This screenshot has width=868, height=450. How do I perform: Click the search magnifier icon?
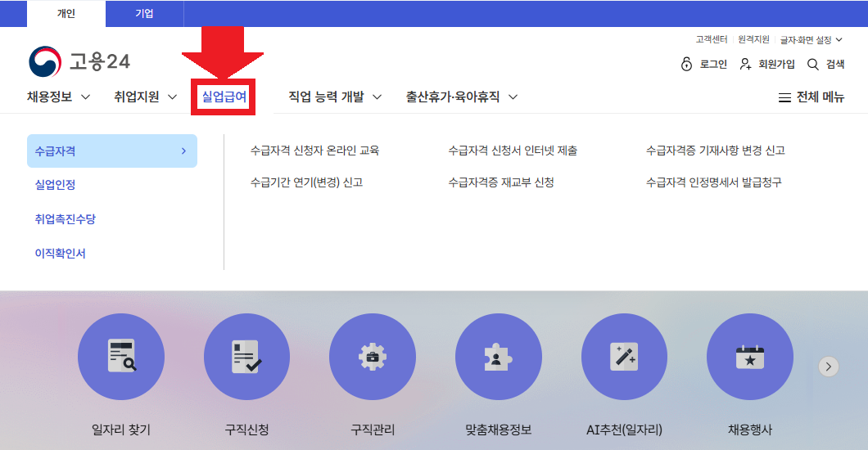click(x=812, y=65)
